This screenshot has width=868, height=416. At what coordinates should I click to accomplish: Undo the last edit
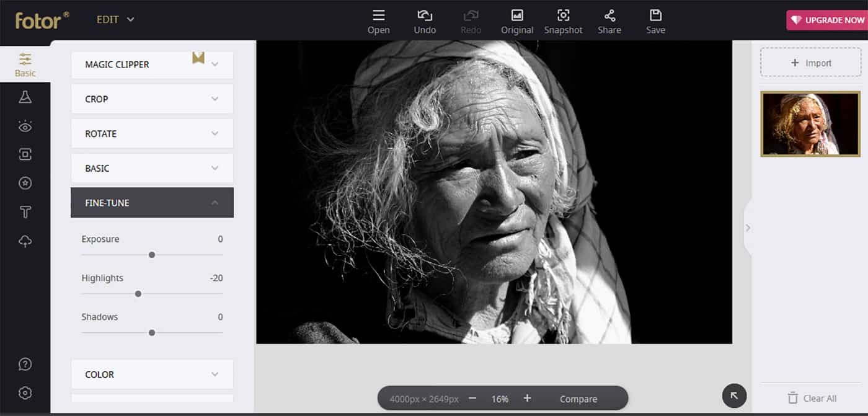425,22
